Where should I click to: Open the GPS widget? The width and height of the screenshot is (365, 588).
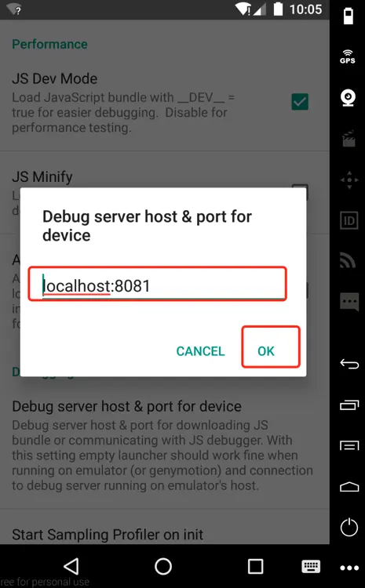click(348, 56)
